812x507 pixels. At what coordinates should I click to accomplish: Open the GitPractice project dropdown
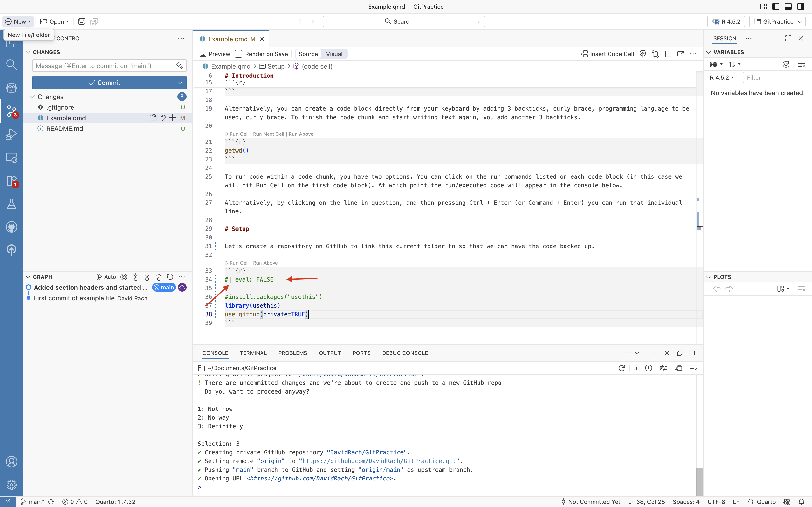[x=777, y=21]
